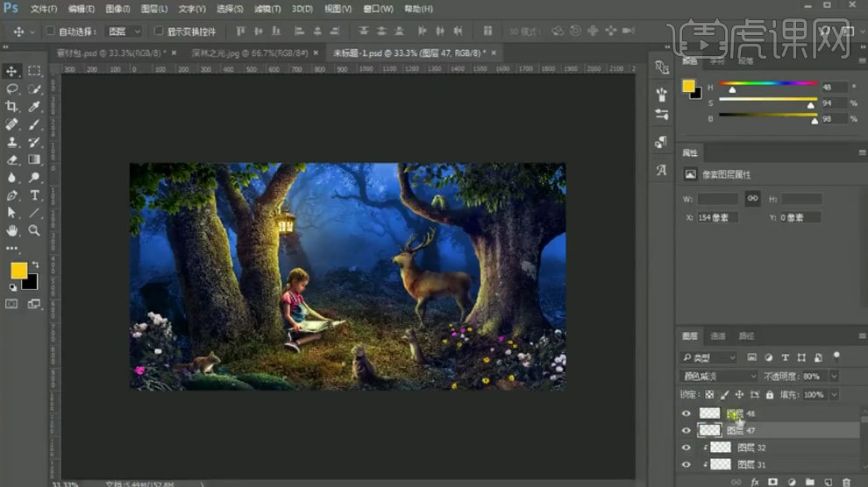Select the Brush tool

click(x=34, y=124)
